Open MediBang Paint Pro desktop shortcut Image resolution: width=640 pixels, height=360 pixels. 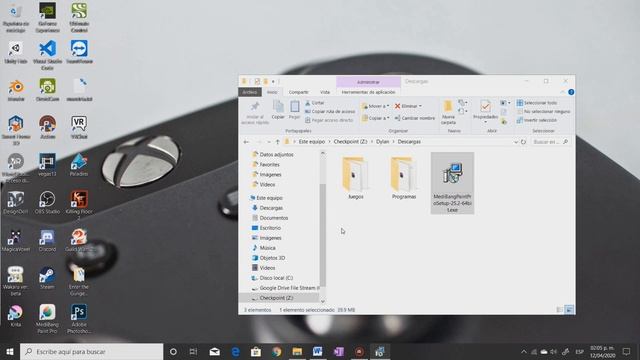coord(47,318)
